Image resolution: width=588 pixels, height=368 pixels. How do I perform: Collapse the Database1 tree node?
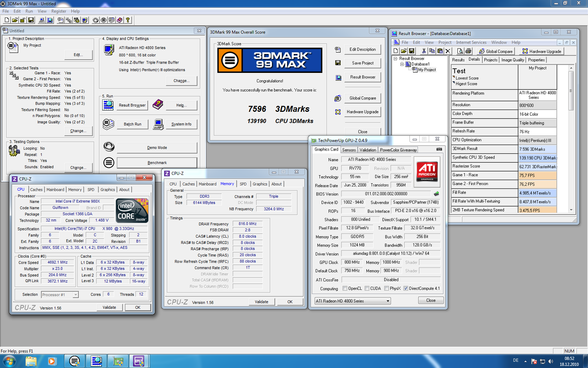(x=402, y=64)
